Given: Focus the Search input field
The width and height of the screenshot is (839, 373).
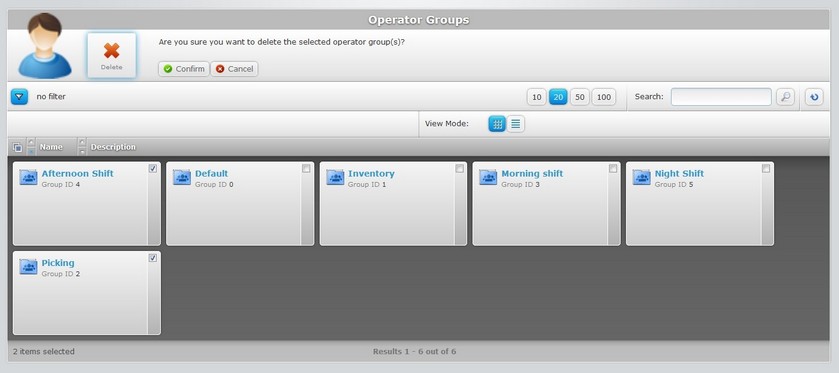Looking at the screenshot, I should 721,97.
